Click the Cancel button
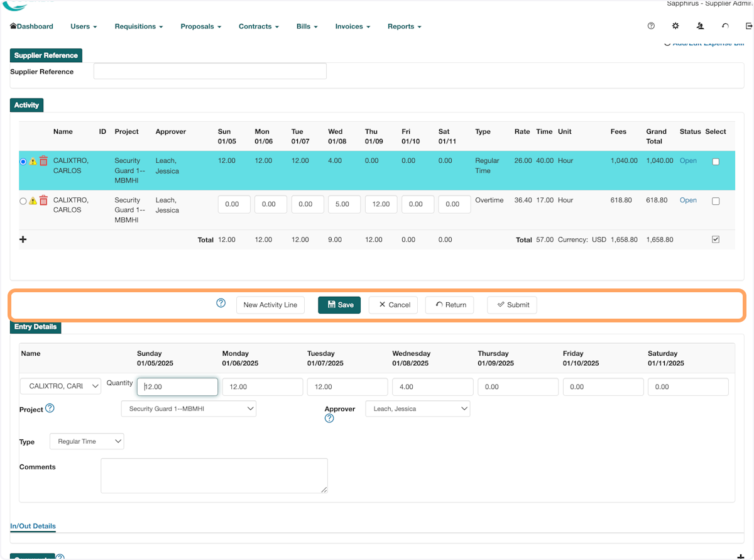Viewport: 754px width, 560px height. tap(393, 305)
